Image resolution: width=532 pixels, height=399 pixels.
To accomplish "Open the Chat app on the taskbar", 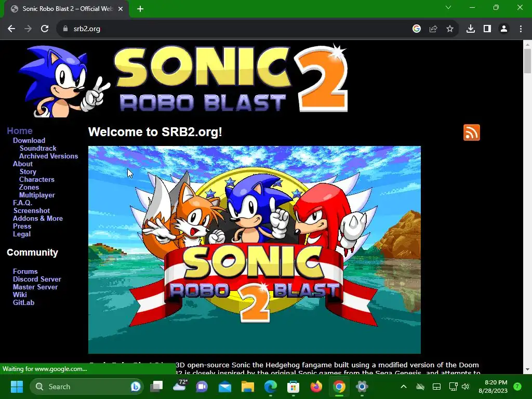I will (202, 387).
